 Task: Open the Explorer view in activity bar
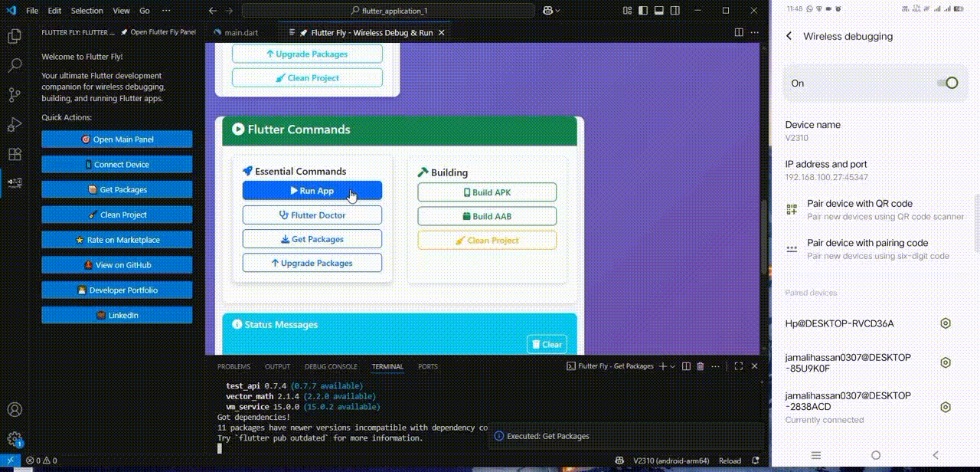click(14, 36)
